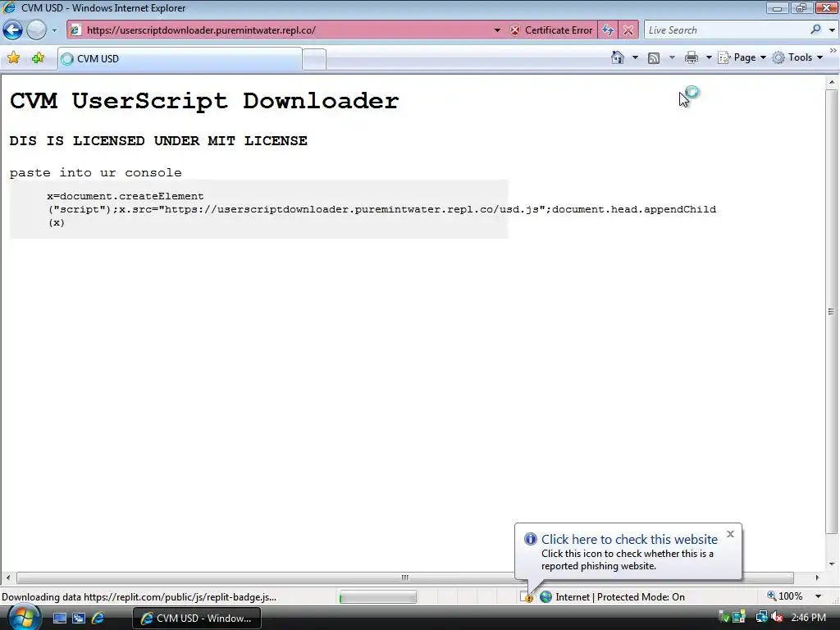Click the Forward navigation button
Image resolution: width=840 pixels, height=630 pixels.
tap(36, 30)
